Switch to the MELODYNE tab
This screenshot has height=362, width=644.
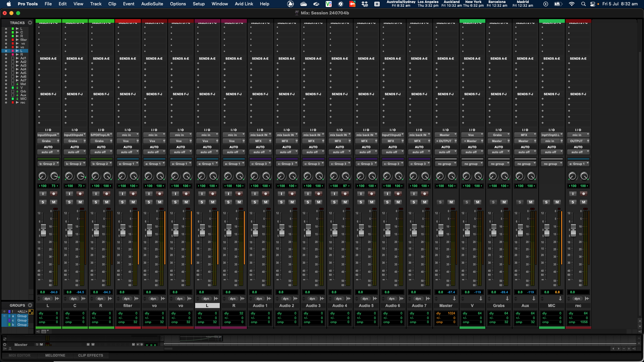pos(55,355)
